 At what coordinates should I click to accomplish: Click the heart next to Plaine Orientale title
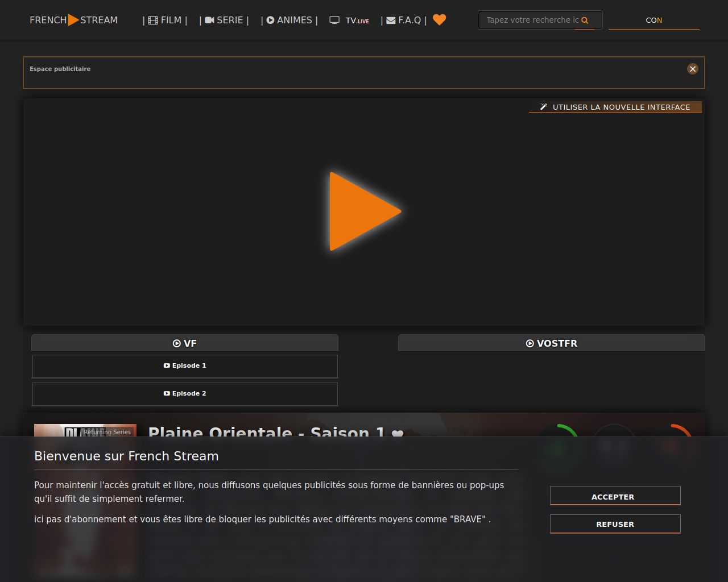coord(398,433)
